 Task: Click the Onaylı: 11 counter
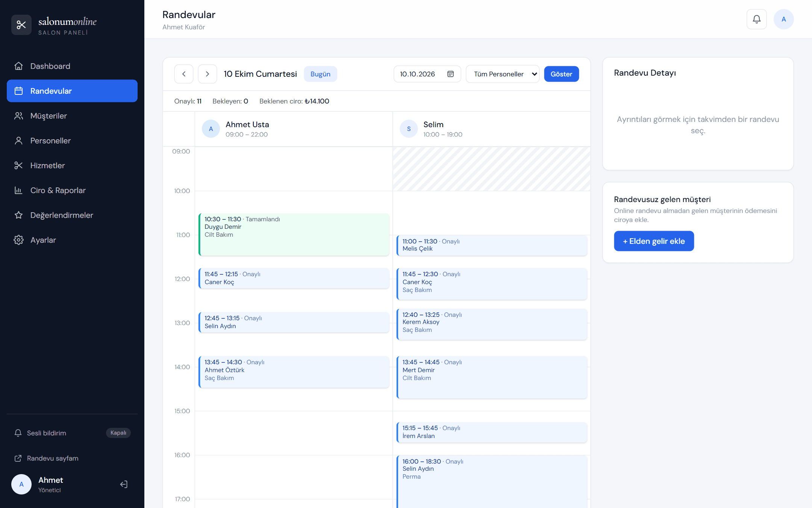(188, 101)
